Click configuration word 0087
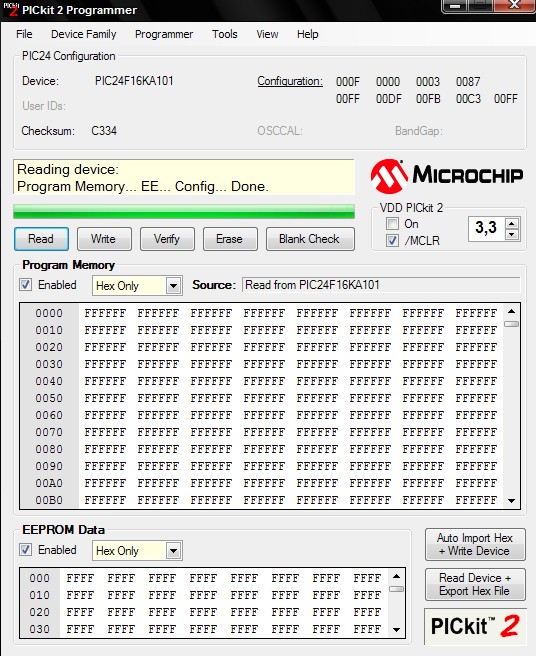536x656 pixels. pyautogui.click(x=468, y=82)
